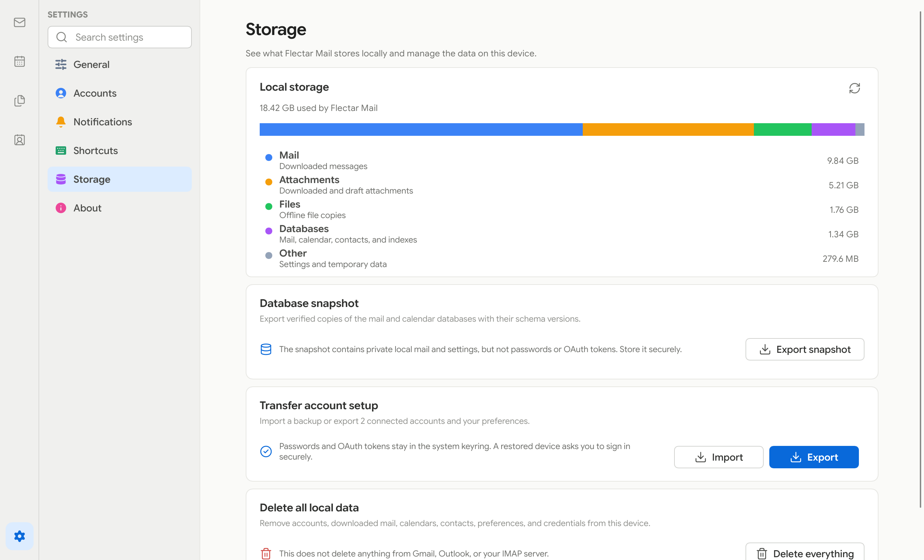Open Notifications settings
Screen dimensions: 924x560
pos(119,122)
